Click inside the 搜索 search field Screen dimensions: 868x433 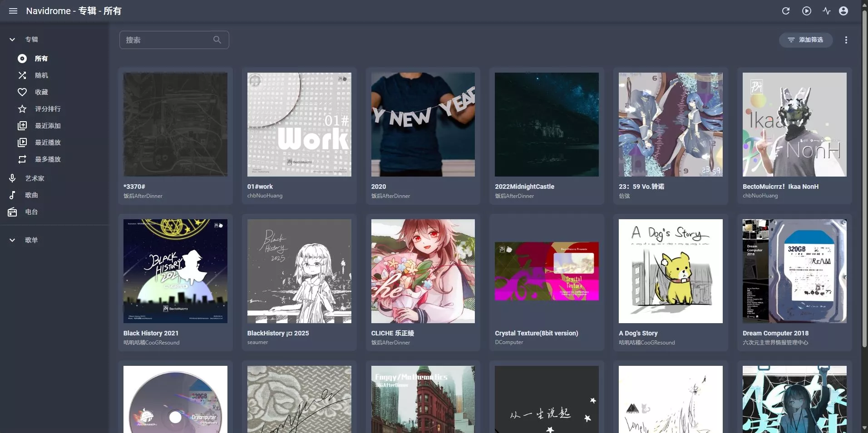pos(168,40)
